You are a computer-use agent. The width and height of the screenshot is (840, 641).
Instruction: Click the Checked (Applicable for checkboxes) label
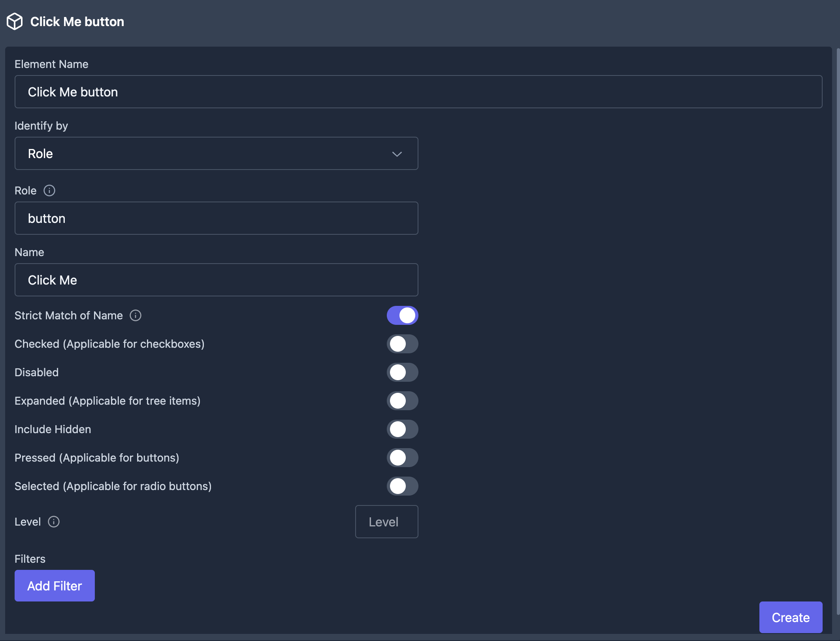109,344
